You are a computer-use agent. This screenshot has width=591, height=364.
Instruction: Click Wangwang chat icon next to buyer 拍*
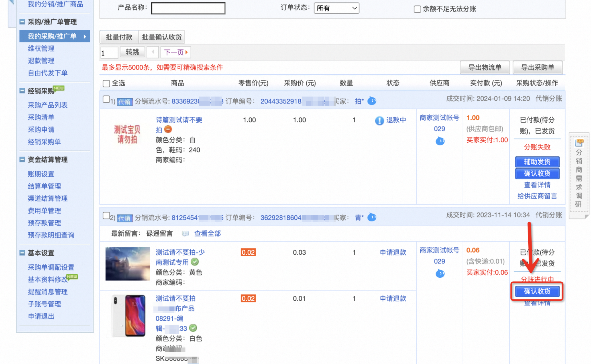tap(372, 101)
